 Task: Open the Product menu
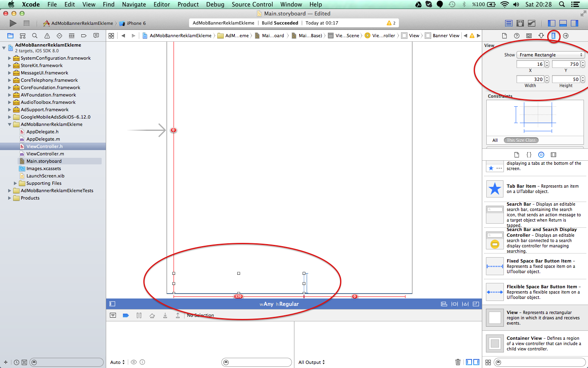188,4
